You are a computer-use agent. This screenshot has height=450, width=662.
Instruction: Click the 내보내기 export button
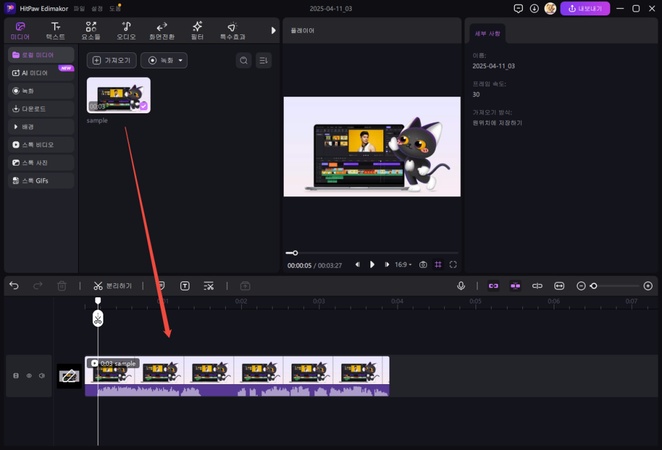tap(584, 9)
